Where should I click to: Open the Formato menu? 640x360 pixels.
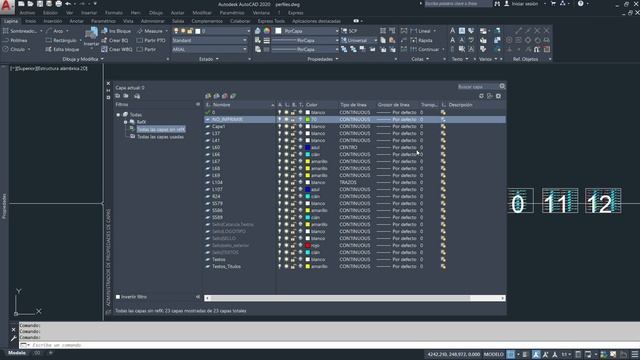pyautogui.click(x=113, y=13)
